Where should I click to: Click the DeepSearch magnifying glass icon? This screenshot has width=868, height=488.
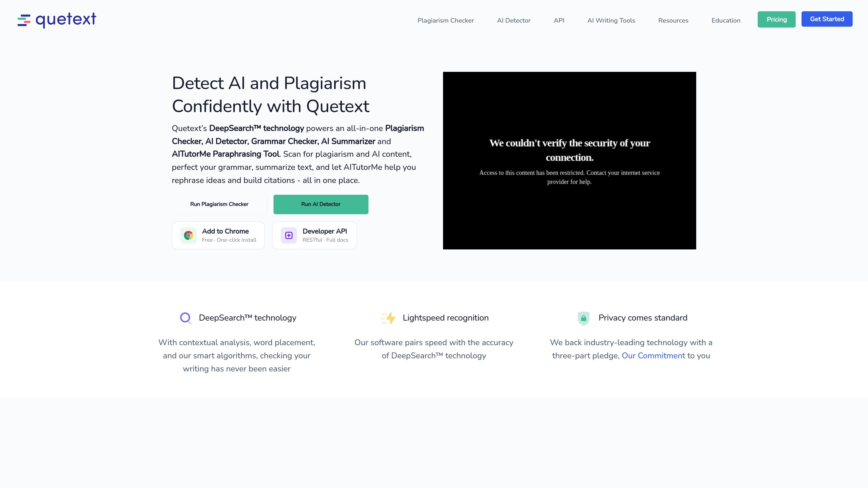tap(186, 318)
